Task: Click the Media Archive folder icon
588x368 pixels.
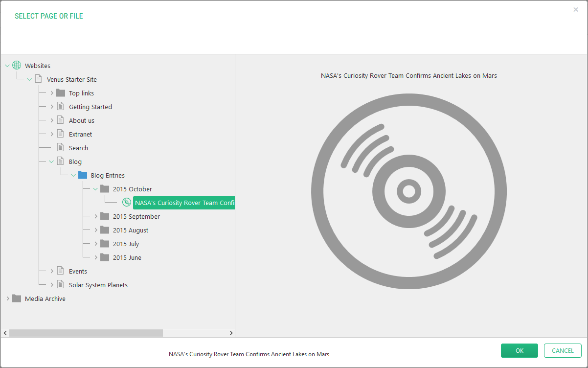Action: pos(17,299)
